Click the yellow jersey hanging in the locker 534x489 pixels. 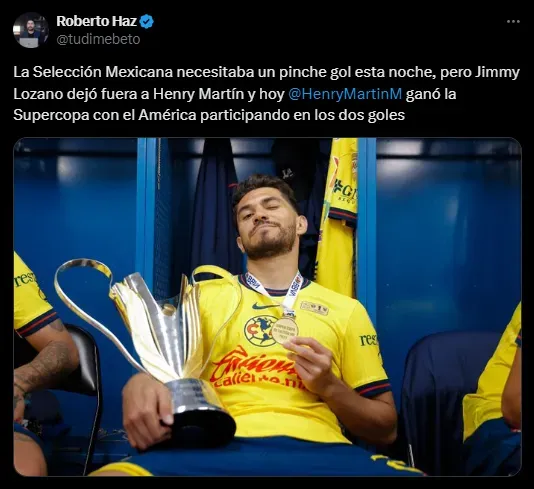tap(338, 215)
